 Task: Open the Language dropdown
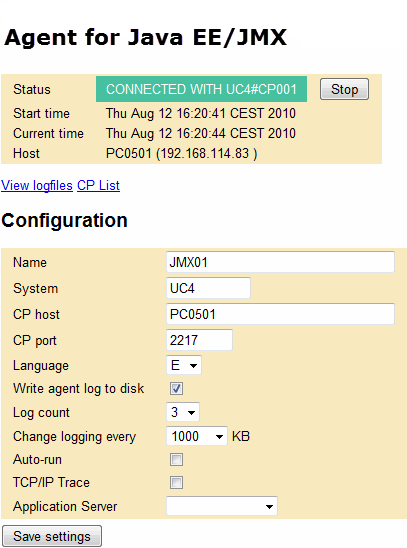[x=184, y=365]
